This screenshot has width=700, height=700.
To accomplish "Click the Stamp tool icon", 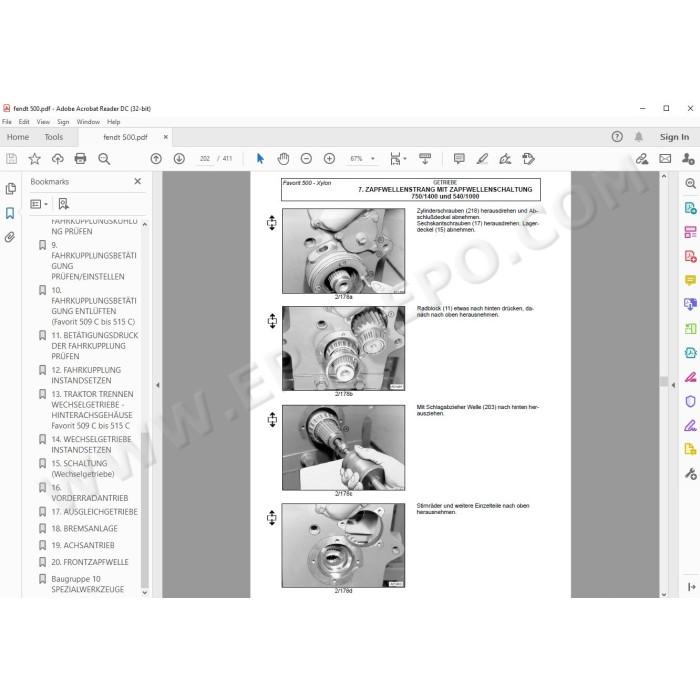I will click(x=528, y=158).
